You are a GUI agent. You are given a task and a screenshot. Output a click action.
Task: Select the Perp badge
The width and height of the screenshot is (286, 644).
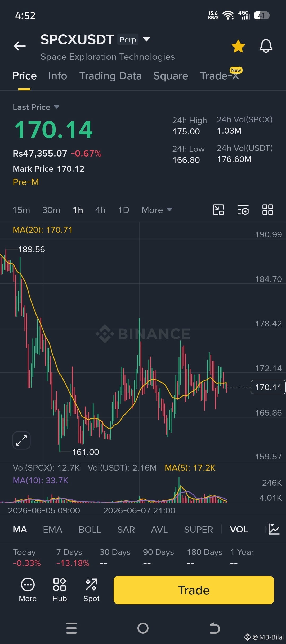pyautogui.click(x=128, y=40)
